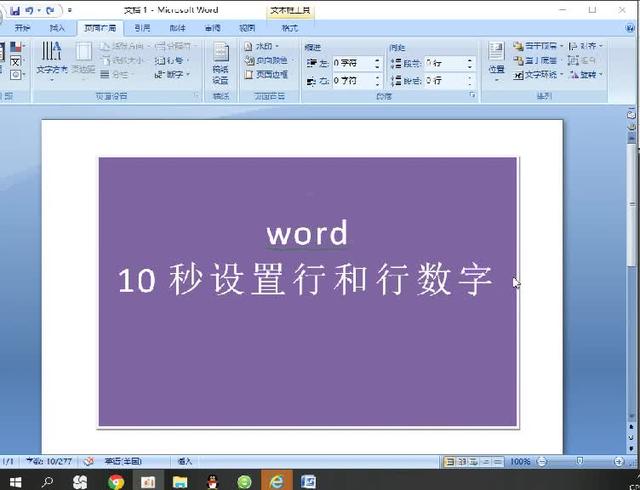Click the word count in status bar

click(49, 461)
